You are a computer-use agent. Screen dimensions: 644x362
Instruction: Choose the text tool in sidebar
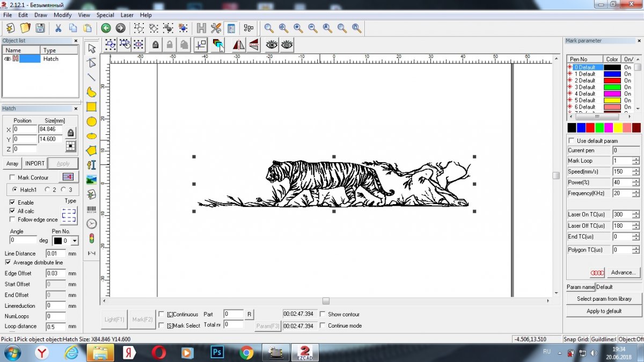pos(92,165)
